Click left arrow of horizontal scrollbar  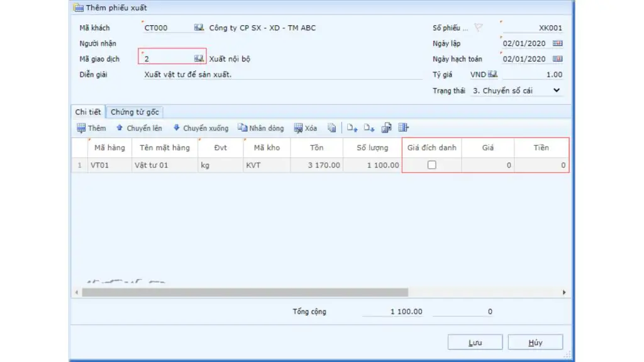(77, 292)
